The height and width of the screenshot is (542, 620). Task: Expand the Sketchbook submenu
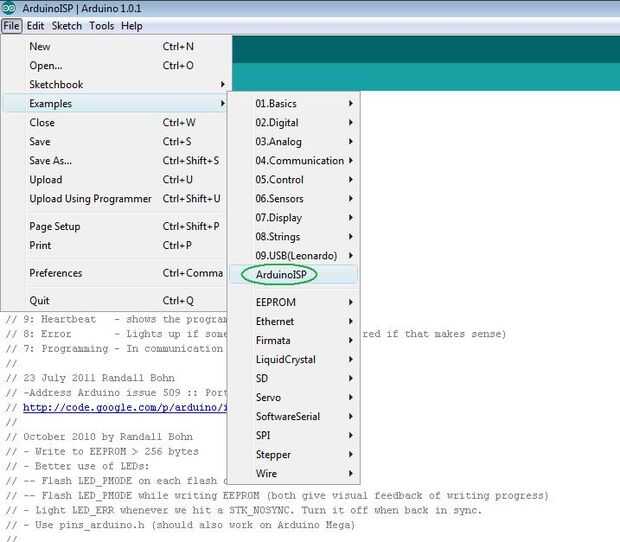coord(115,85)
